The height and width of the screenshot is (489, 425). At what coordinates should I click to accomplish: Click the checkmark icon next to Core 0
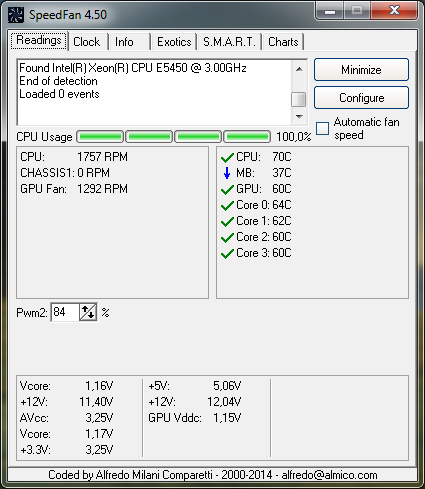(x=227, y=205)
